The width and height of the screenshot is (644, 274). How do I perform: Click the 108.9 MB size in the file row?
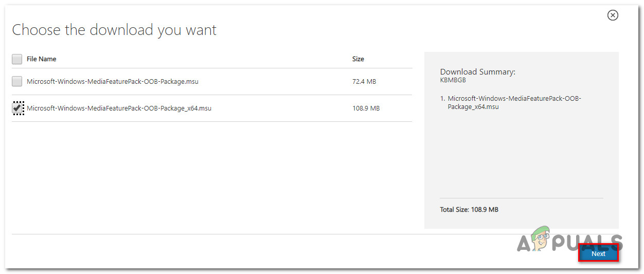(366, 108)
